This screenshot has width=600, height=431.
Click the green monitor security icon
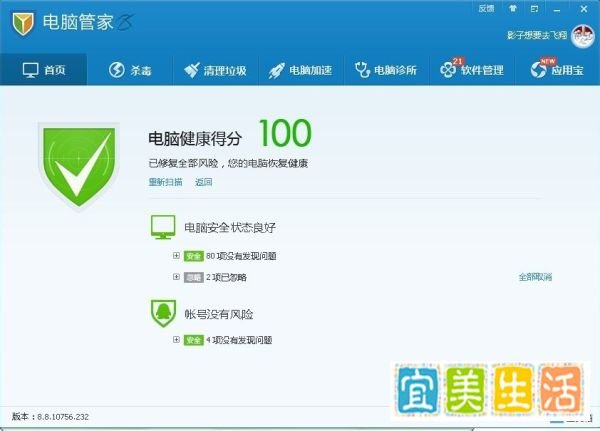163,227
